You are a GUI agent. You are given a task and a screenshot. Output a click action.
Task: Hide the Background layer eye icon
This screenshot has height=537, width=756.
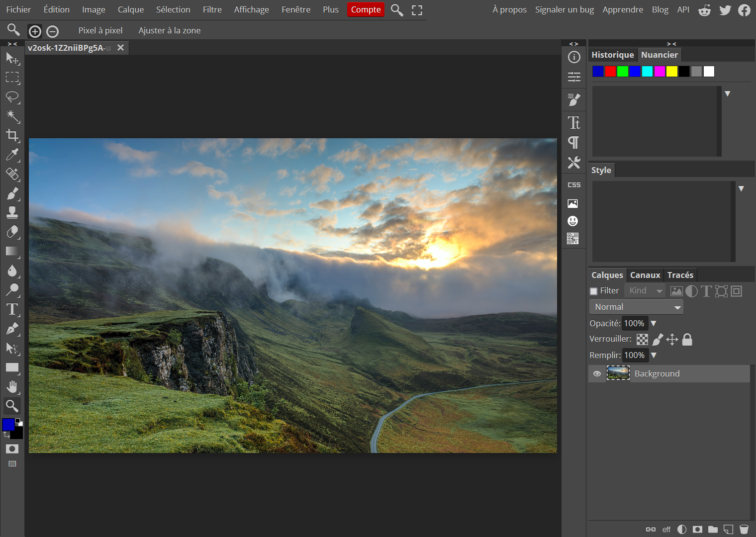(x=597, y=374)
